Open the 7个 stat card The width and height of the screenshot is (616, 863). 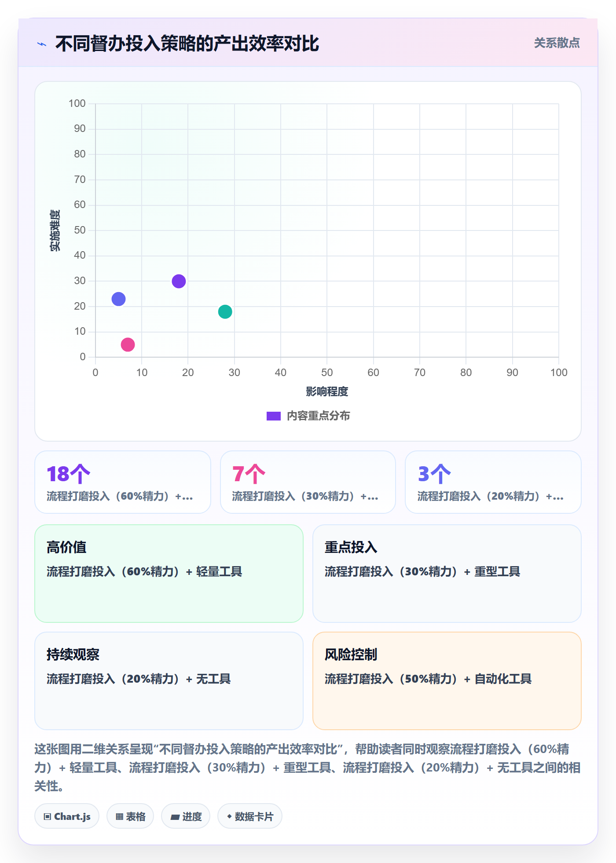tap(308, 482)
